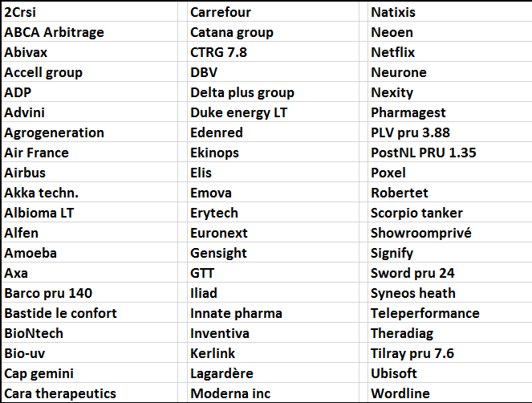
Task: Select the Euronext cell
Action: tap(273, 233)
